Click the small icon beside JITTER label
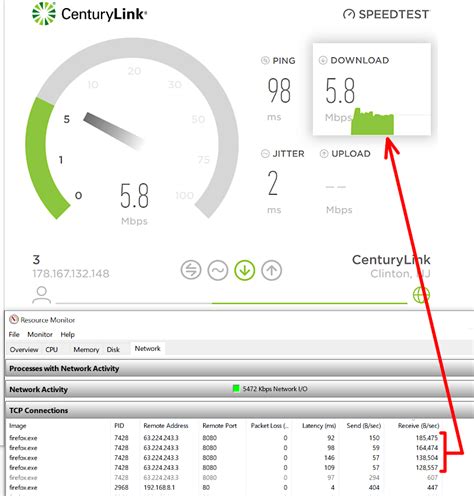The width and height of the screenshot is (474, 496). (265, 154)
